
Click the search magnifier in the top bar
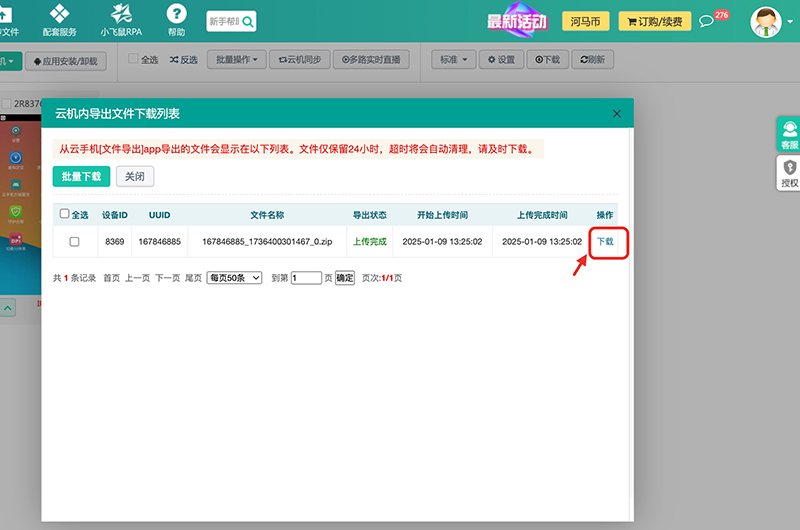[248, 21]
